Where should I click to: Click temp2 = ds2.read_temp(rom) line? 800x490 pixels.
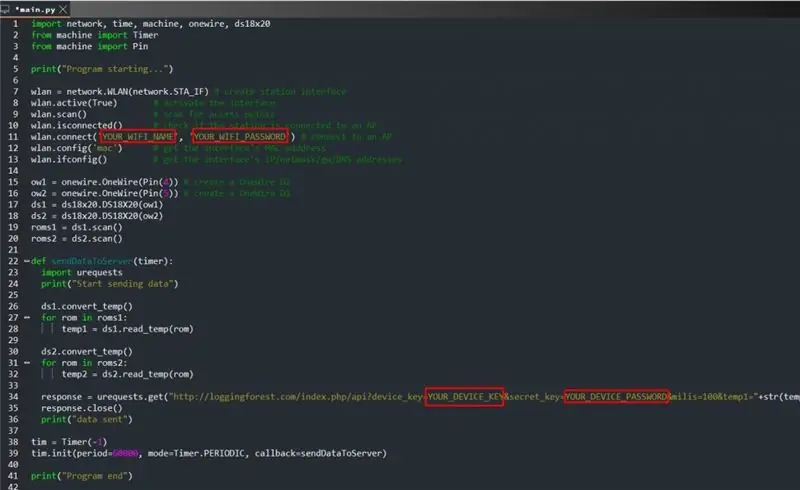(128, 374)
